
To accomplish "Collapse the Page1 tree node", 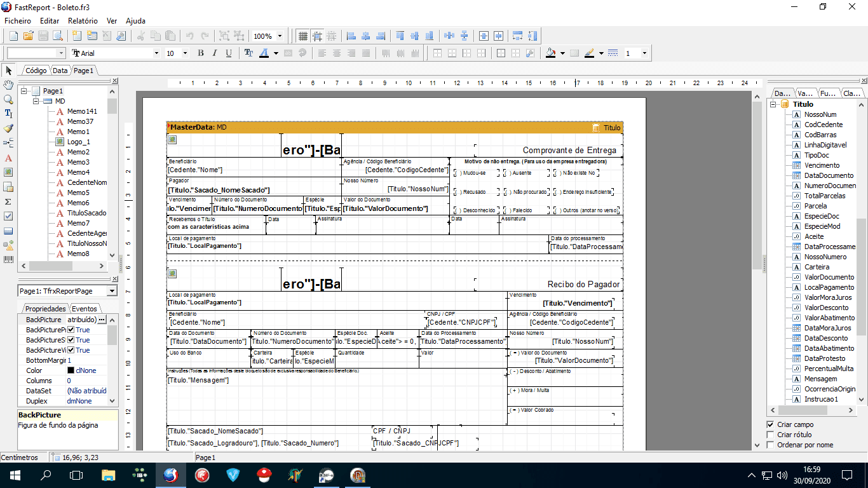I will pyautogui.click(x=24, y=91).
